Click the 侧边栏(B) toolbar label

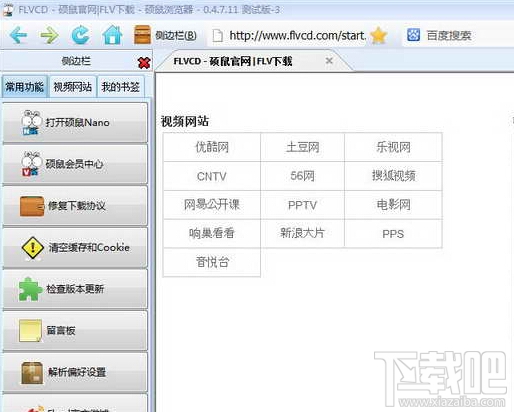coord(176,35)
